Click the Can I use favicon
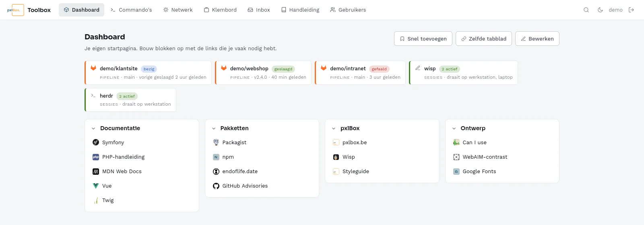This screenshot has width=644, height=225. 456,142
